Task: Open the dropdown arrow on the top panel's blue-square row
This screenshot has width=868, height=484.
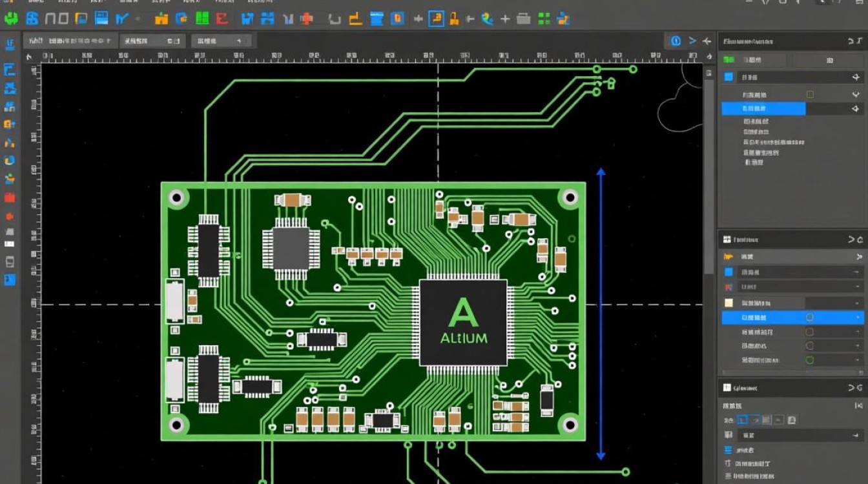Action: (857, 77)
